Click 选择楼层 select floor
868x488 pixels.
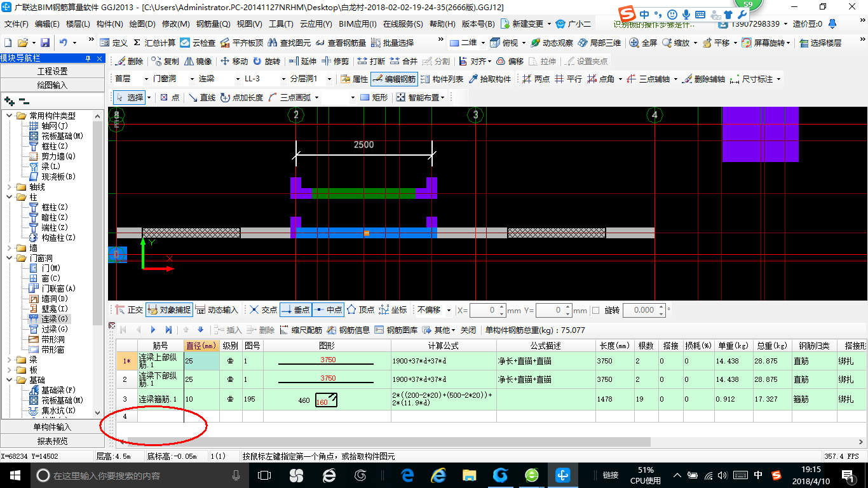pyautogui.click(x=820, y=43)
